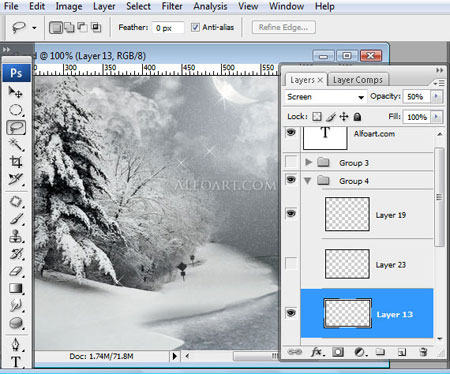Select the Eraser tool
Viewport: 450px width, 374px height.
pos(15,271)
